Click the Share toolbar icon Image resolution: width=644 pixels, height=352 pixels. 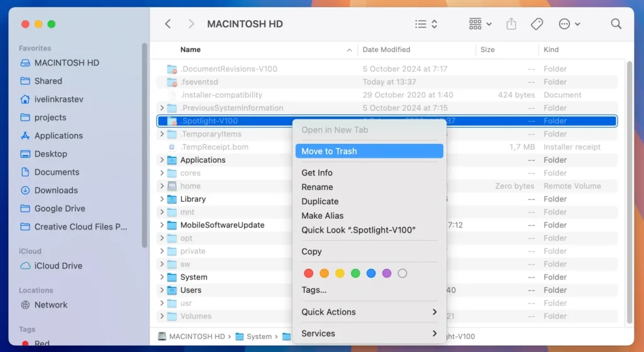[x=511, y=24]
